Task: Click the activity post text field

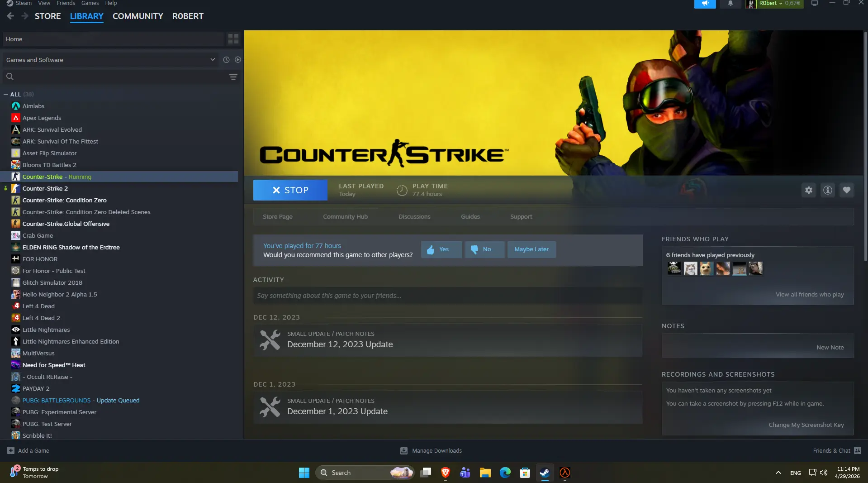Action: (x=448, y=296)
